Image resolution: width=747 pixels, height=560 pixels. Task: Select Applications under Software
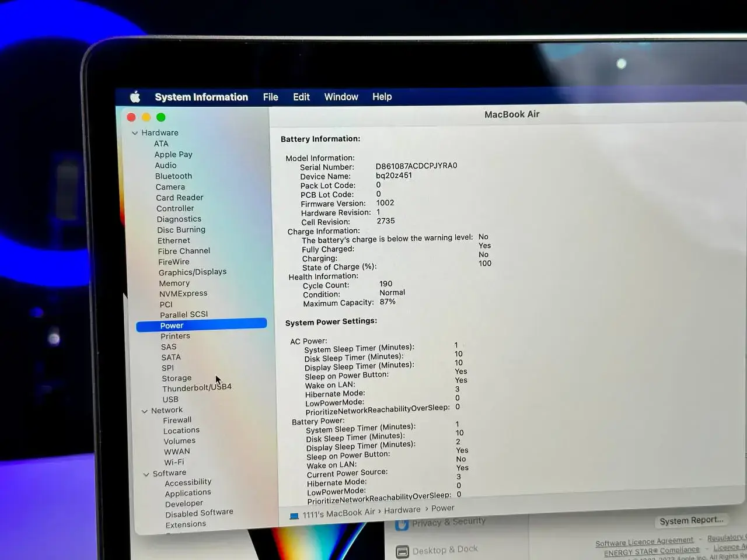[x=188, y=493]
